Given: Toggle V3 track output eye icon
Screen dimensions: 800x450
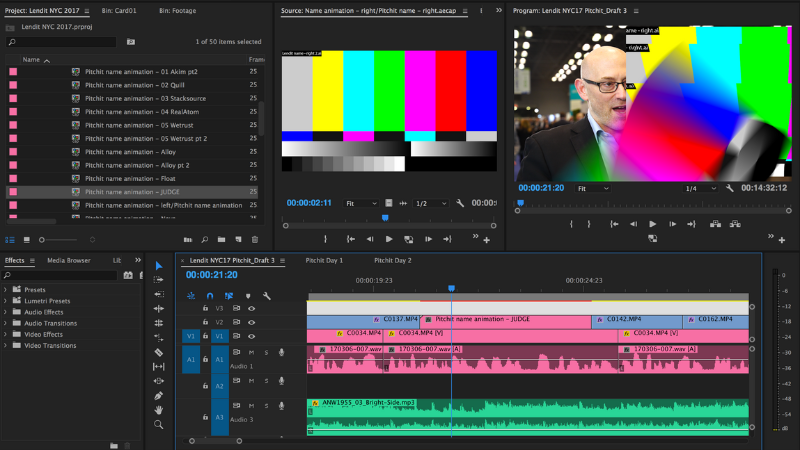Looking at the screenshot, I should click(251, 309).
